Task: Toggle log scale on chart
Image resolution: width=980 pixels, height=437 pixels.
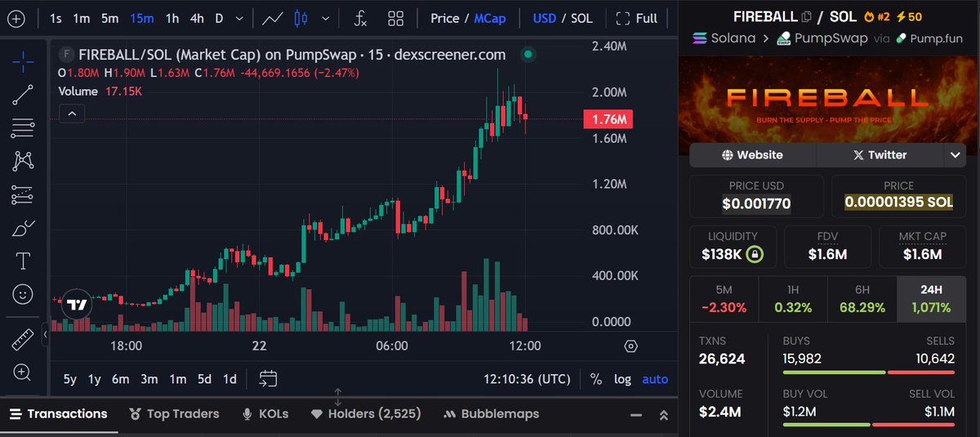Action: click(x=623, y=379)
